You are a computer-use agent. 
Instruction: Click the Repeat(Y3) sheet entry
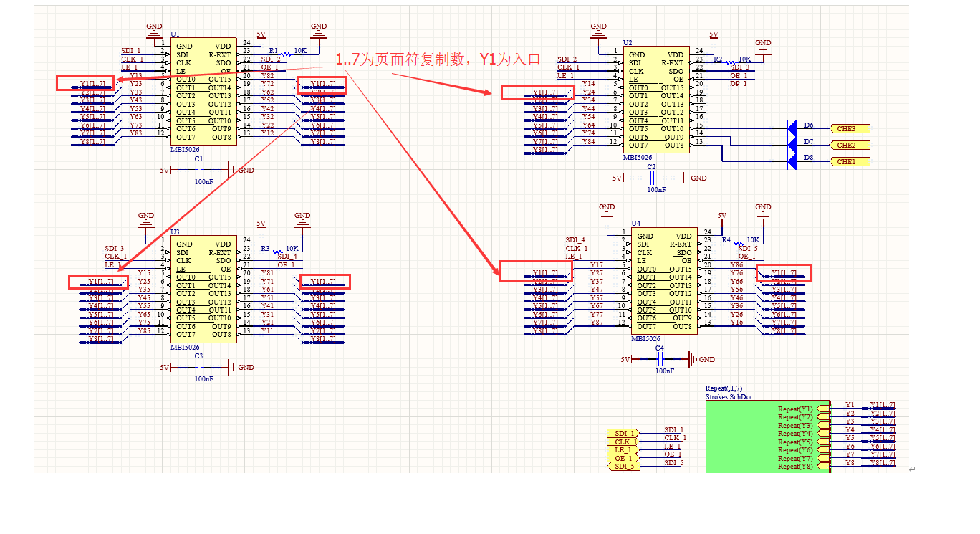point(802,425)
